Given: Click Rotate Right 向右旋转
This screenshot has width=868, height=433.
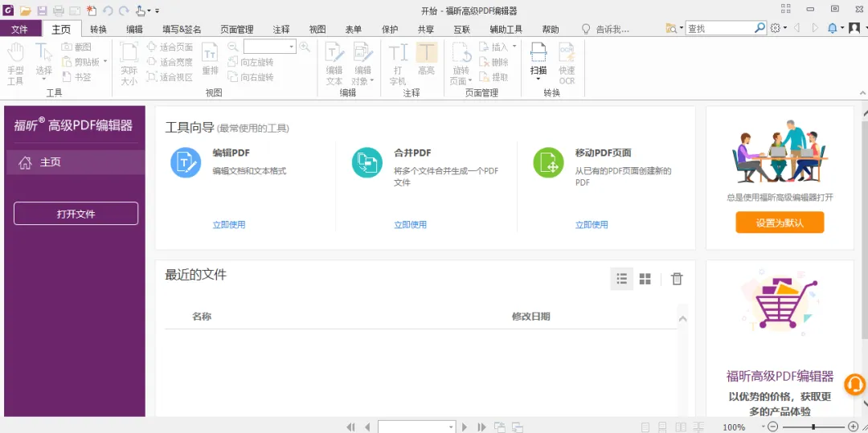Looking at the screenshot, I should tap(250, 77).
